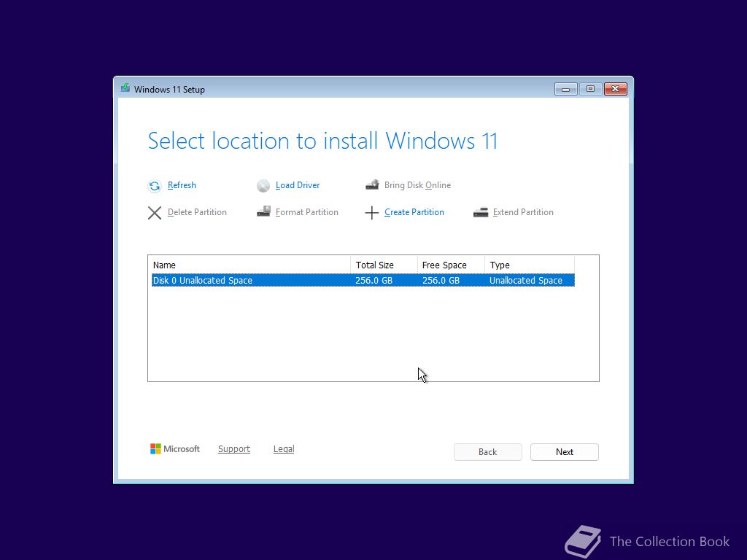
Task: Open the Legal link
Action: [x=284, y=449]
